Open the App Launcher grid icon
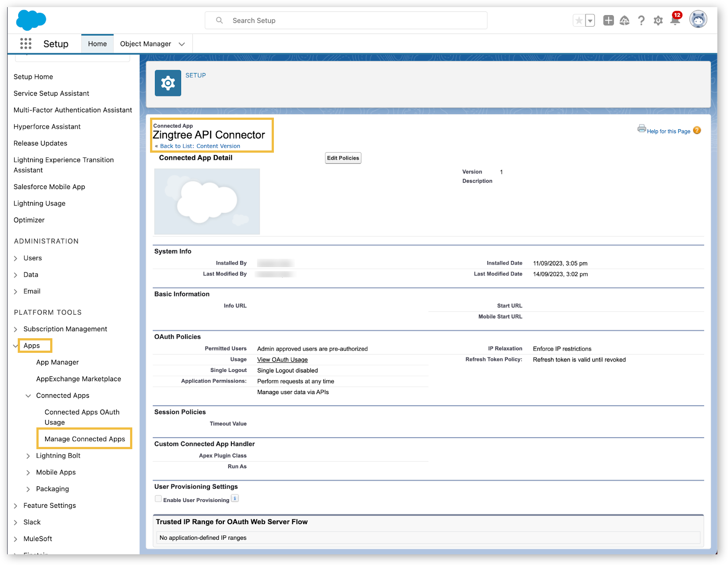 (x=26, y=43)
